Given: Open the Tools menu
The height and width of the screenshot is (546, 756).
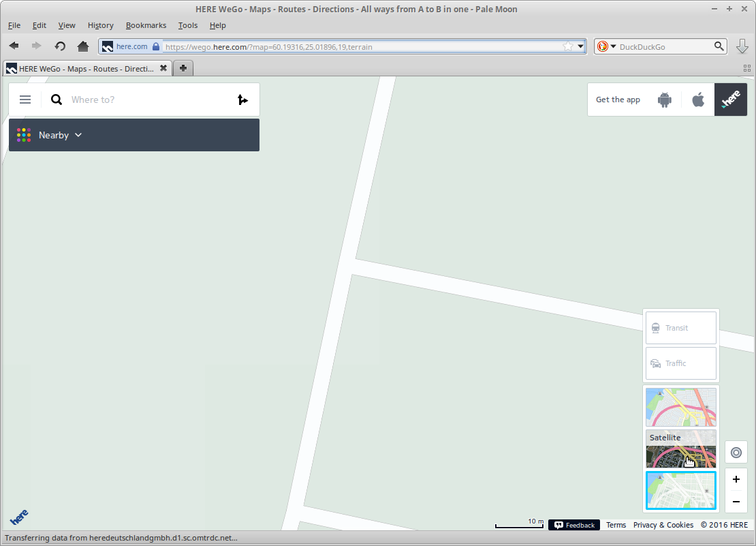Looking at the screenshot, I should coord(187,25).
